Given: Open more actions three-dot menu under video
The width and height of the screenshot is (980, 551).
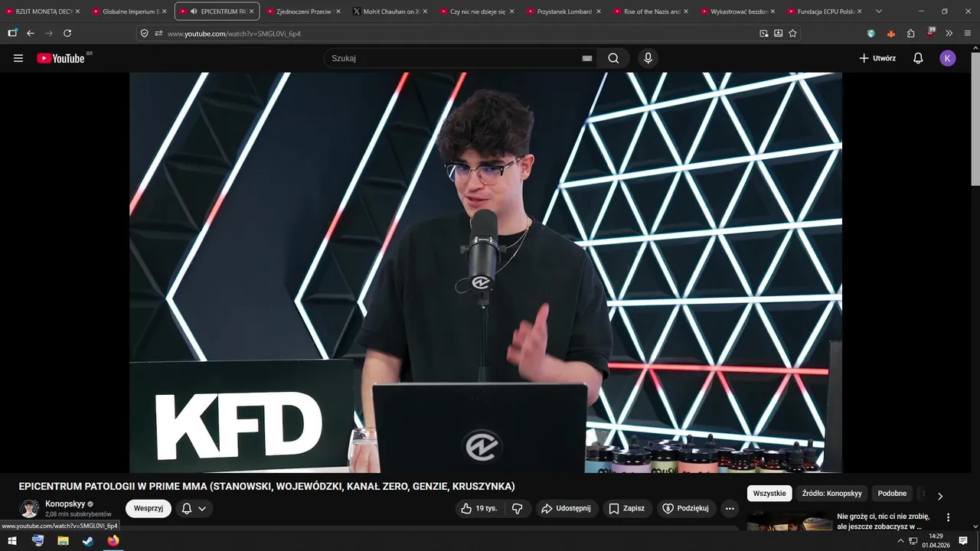Looking at the screenshot, I should [x=730, y=508].
